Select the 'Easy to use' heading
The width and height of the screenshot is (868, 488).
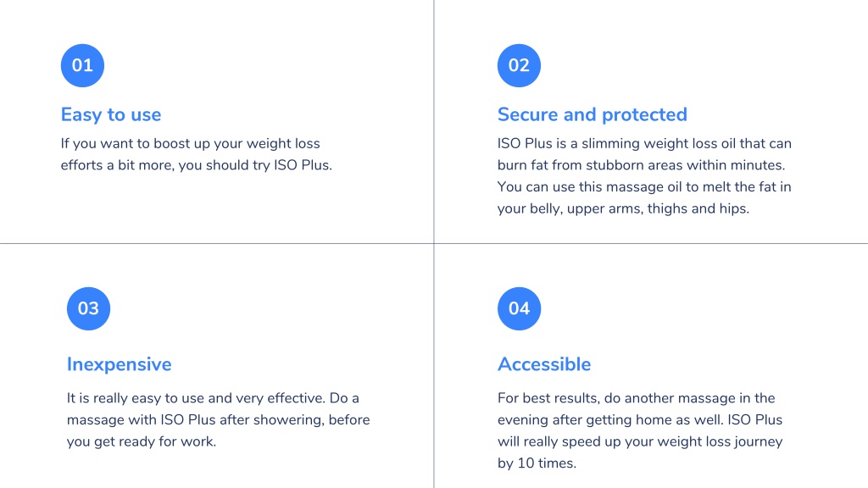111,114
